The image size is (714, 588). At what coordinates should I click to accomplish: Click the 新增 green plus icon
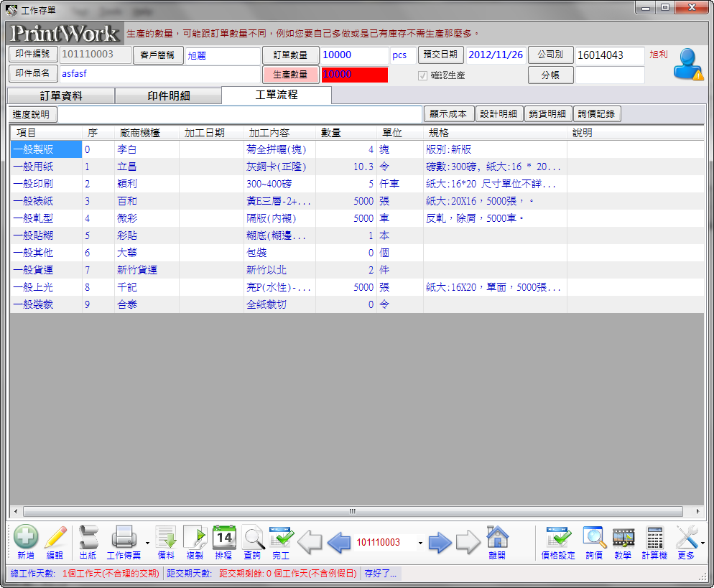point(26,537)
